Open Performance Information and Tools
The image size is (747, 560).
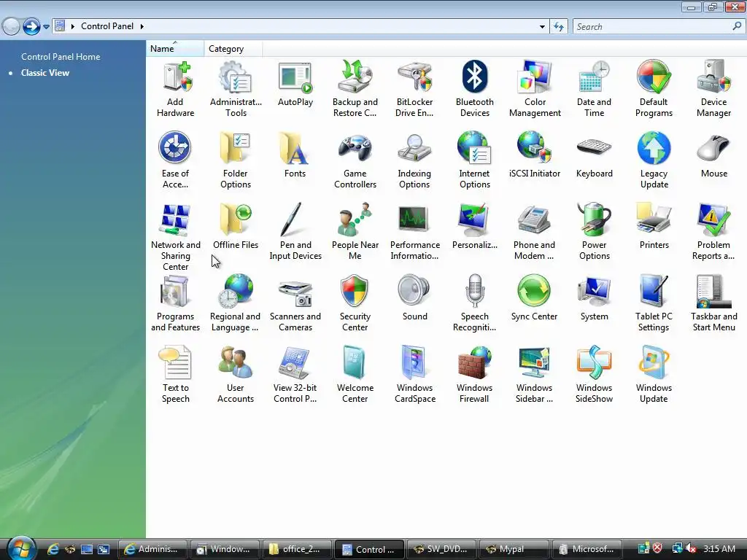[415, 232]
